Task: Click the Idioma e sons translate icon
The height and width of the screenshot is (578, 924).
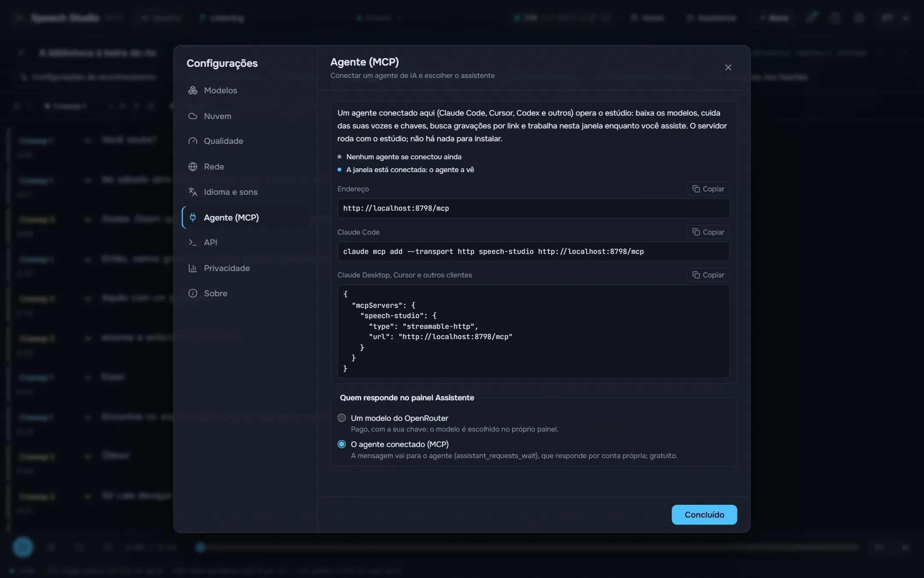Action: click(x=193, y=192)
